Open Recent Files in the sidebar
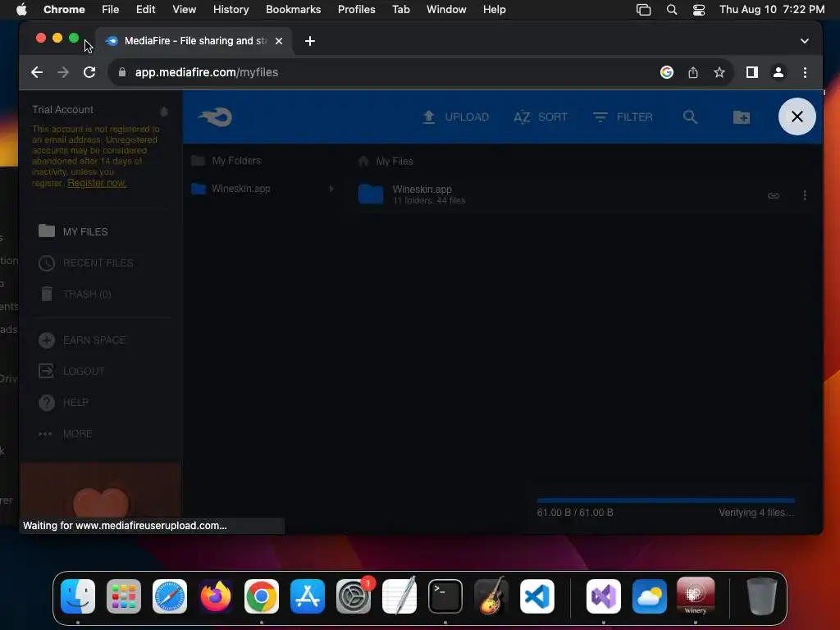Image resolution: width=840 pixels, height=630 pixels. click(98, 263)
